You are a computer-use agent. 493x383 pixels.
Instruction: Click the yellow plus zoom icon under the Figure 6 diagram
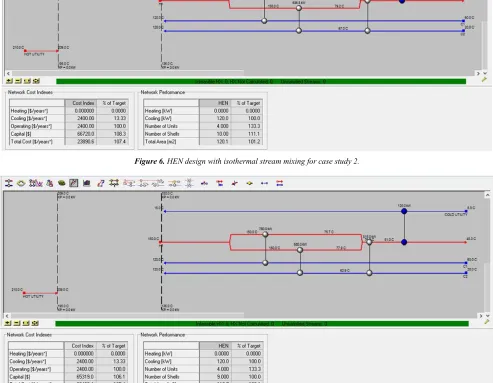click(9, 81)
